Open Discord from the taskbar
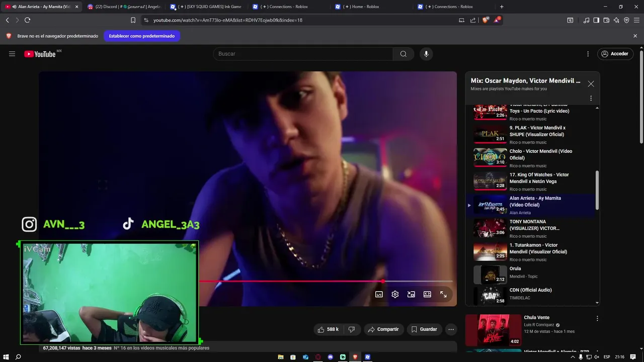Viewport: 644px width, 362px height. coord(330,357)
